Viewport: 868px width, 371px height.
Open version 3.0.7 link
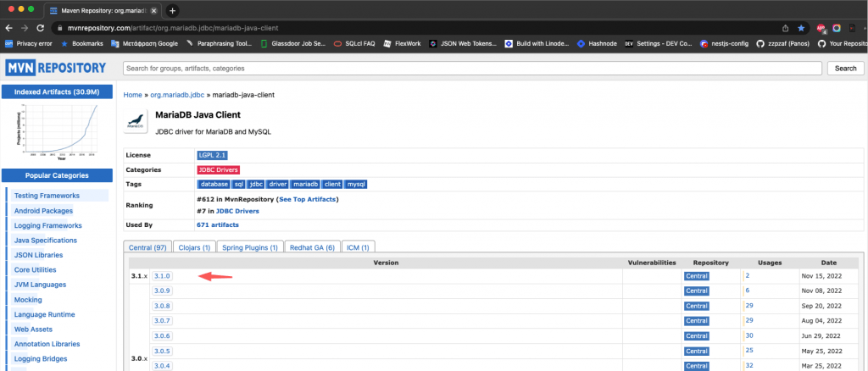click(162, 321)
